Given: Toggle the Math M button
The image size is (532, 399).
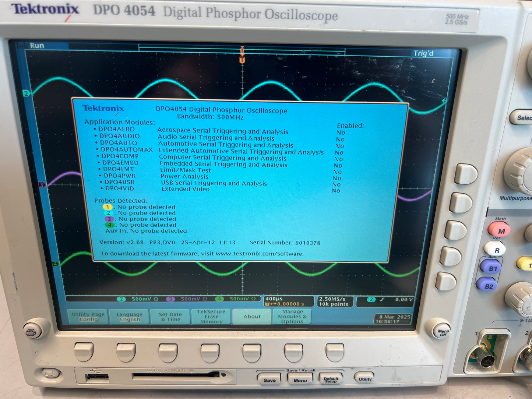Looking at the screenshot, I should pyautogui.click(x=499, y=230).
